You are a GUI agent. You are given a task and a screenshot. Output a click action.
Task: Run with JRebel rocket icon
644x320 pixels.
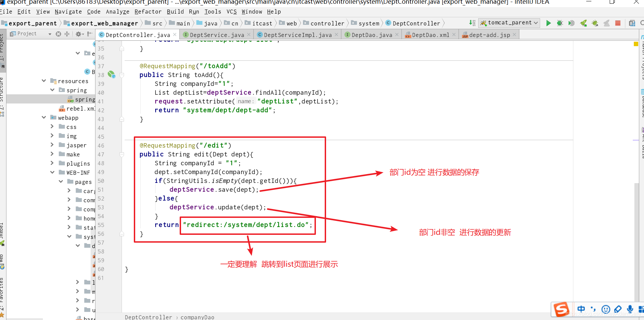click(583, 23)
